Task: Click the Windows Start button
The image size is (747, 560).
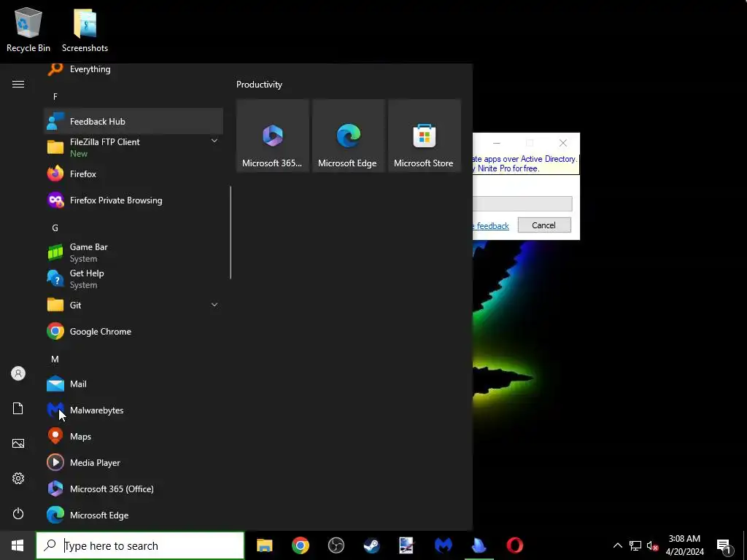Action: (x=18, y=545)
